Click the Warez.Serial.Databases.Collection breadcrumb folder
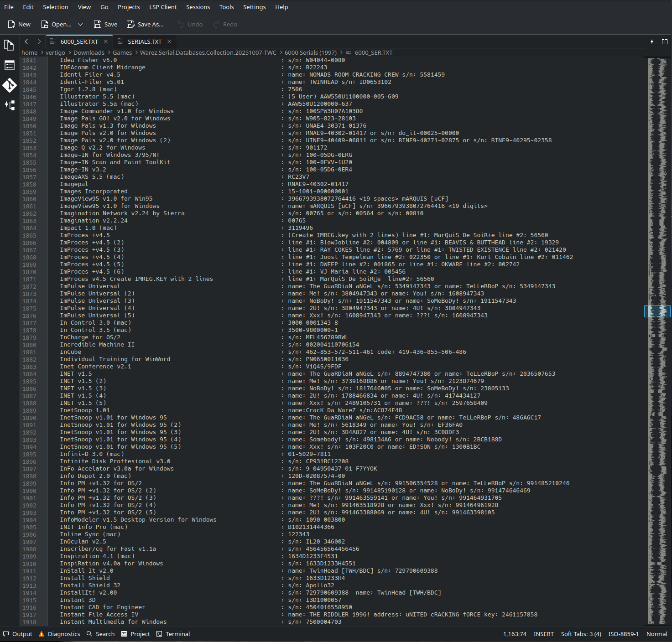Image resolution: width=672 pixels, height=642 pixels. (208, 53)
